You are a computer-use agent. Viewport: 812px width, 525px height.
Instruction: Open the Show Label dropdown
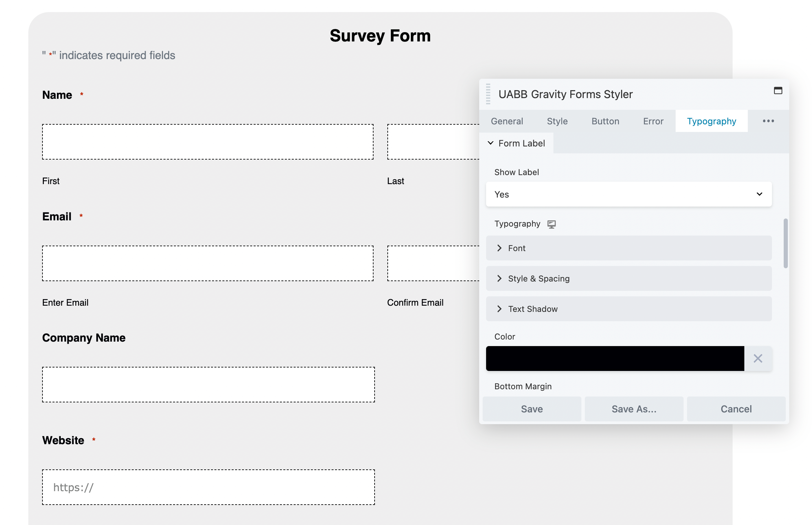628,194
